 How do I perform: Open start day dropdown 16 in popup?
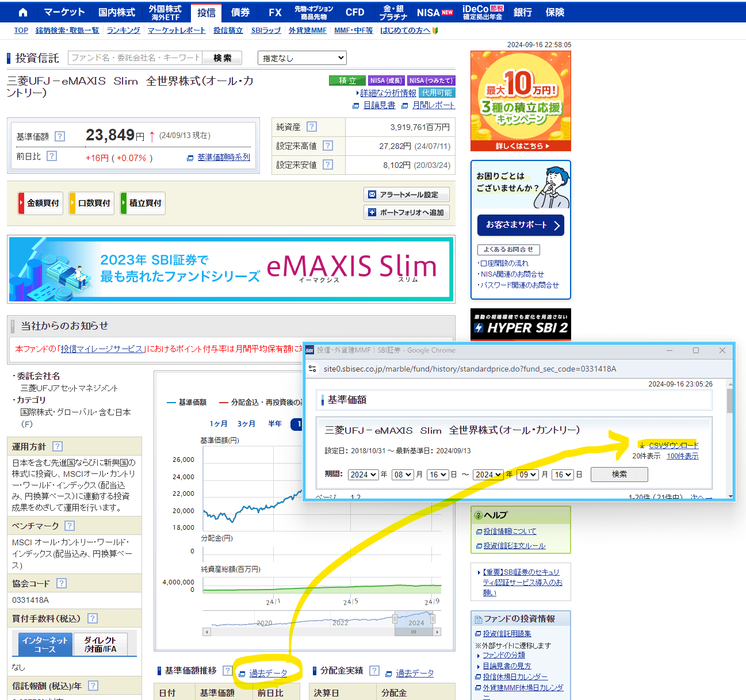437,475
